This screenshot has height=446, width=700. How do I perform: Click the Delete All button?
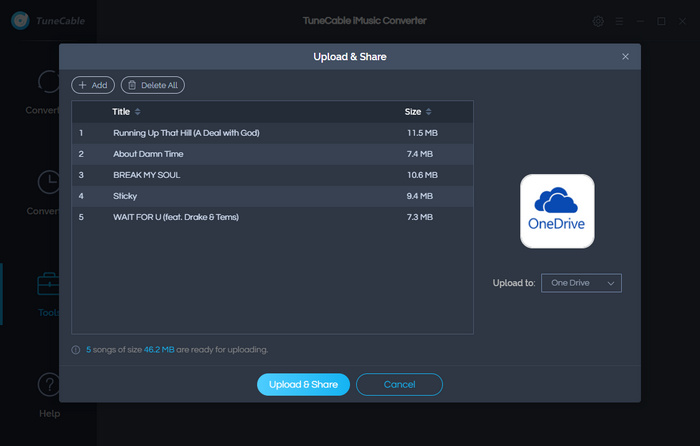153,85
